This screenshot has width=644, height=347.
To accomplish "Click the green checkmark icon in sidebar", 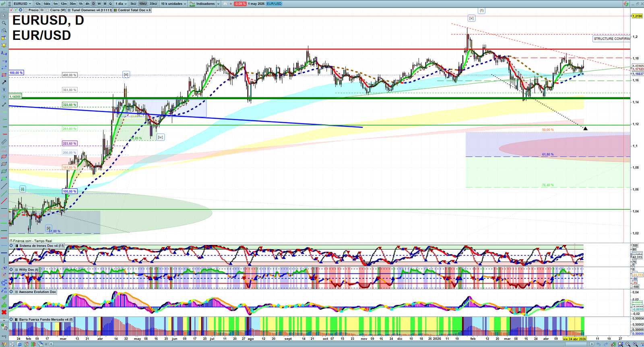I will click(4, 297).
